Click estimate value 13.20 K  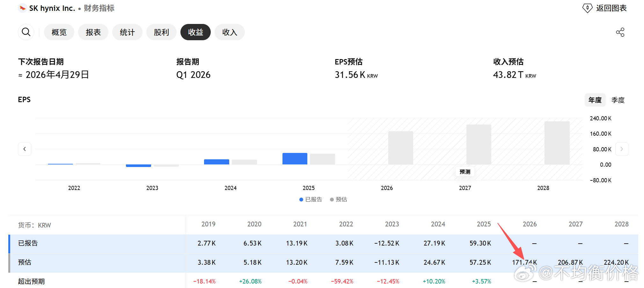click(297, 262)
